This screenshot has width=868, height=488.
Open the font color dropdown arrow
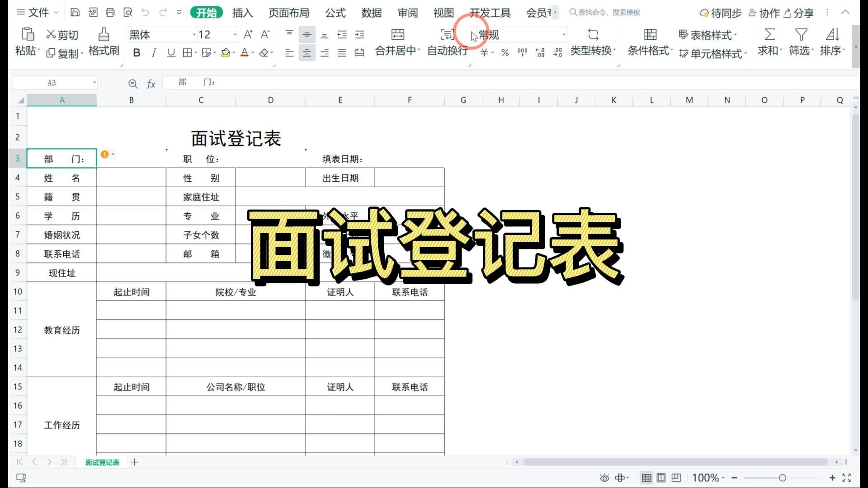(252, 53)
